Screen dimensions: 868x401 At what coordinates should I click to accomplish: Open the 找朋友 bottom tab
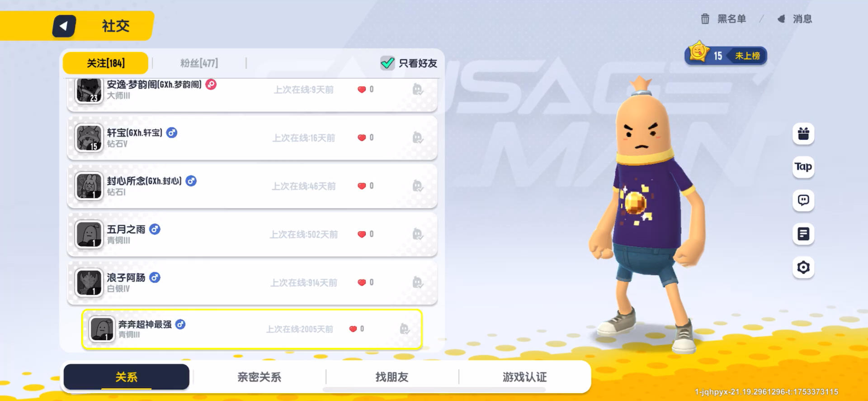[392, 377]
